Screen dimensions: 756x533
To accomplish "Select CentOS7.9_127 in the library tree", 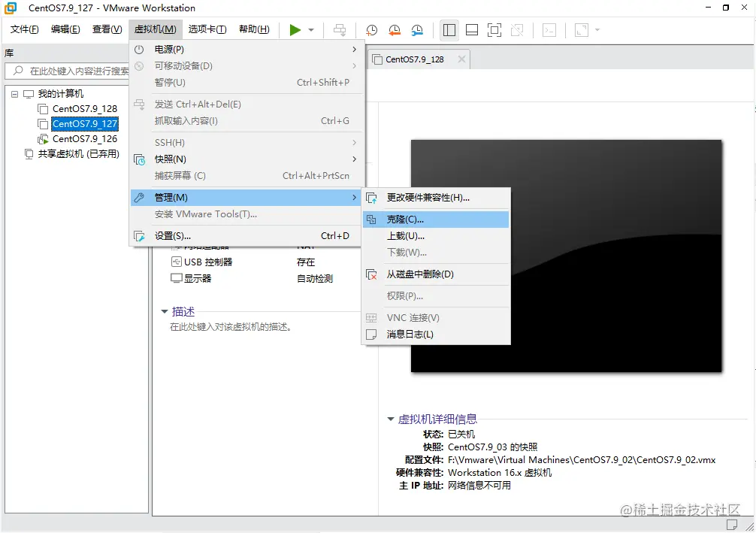I will [84, 123].
